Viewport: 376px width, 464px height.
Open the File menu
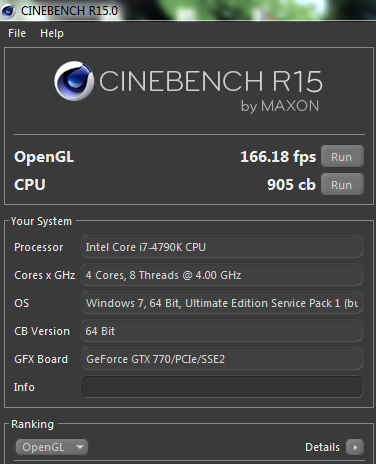17,33
